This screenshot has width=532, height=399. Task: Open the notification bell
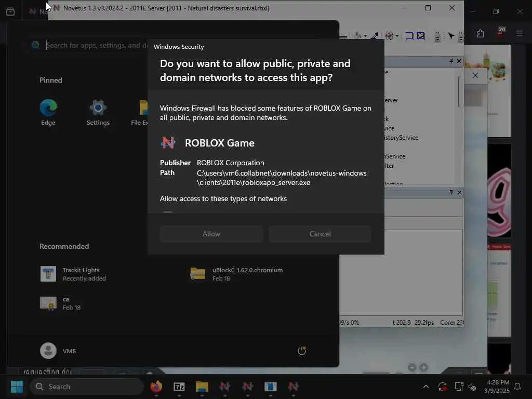[x=517, y=387]
